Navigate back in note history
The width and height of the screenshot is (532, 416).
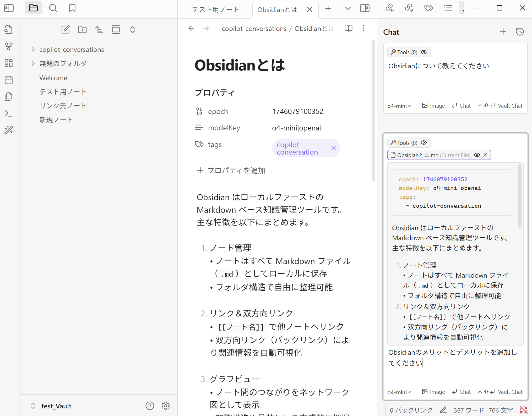coord(191,28)
